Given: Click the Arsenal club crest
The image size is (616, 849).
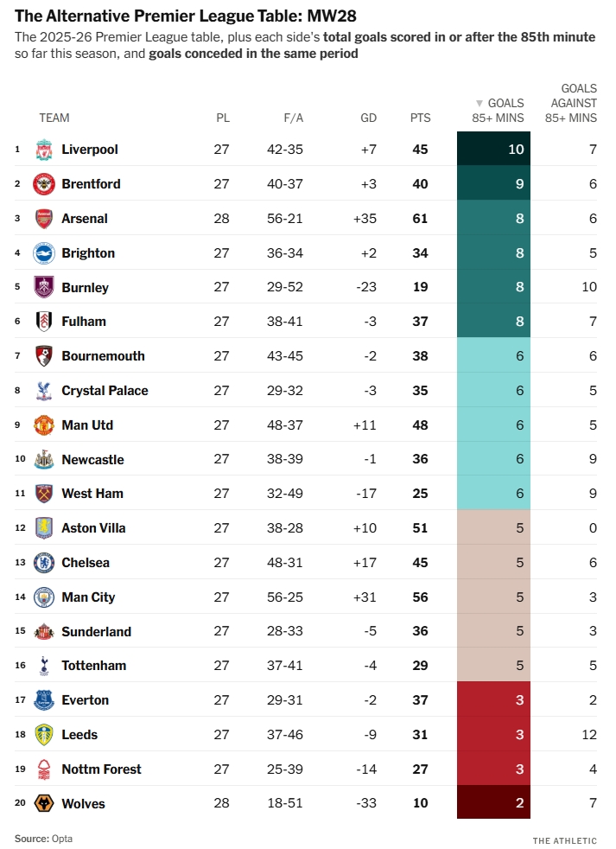Looking at the screenshot, I should [44, 219].
